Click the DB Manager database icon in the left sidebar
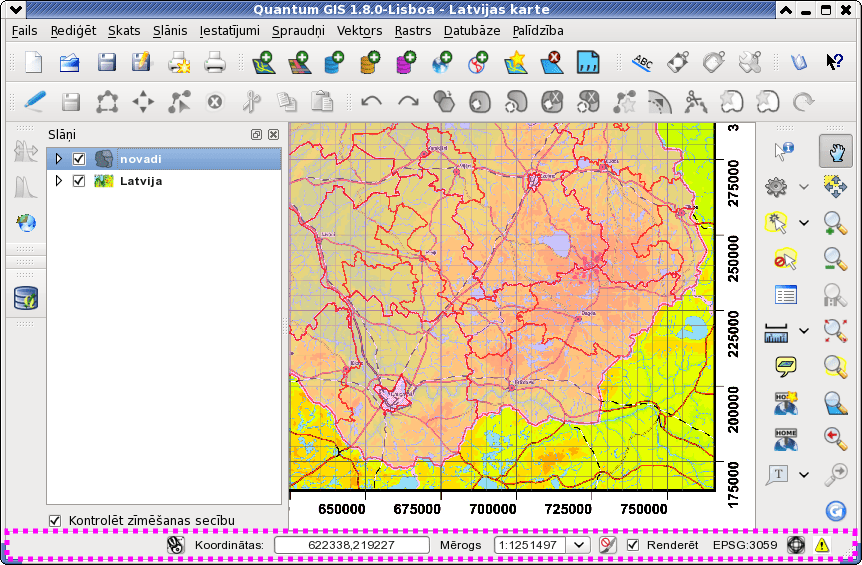Screen dimensions: 862x565 click(26, 298)
